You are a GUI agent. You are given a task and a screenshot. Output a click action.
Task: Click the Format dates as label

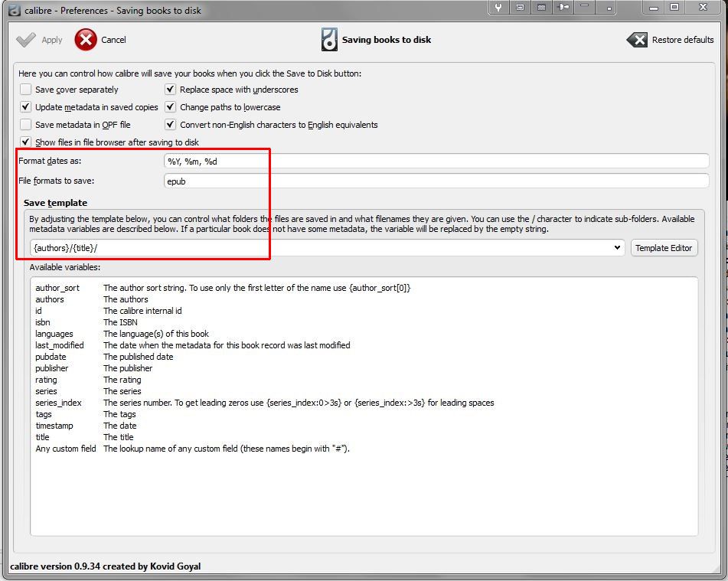[x=50, y=161]
